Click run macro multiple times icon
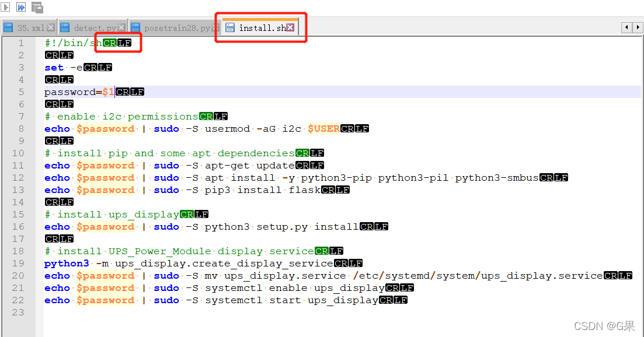 click(x=21, y=7)
